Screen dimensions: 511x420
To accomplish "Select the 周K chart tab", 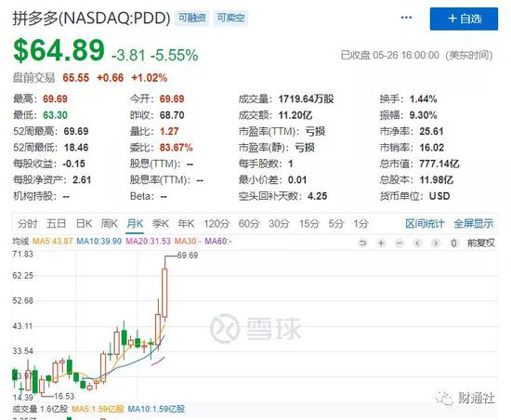I will [110, 224].
